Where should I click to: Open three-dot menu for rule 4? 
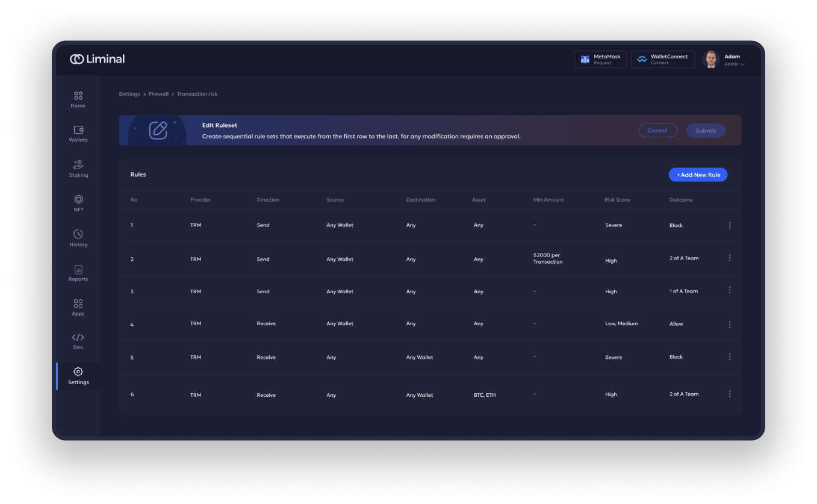730,324
